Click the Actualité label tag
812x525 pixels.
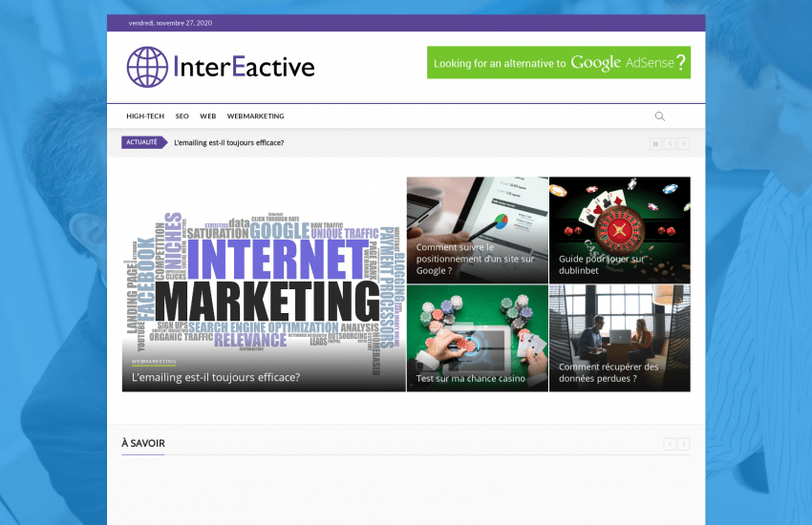tap(144, 142)
